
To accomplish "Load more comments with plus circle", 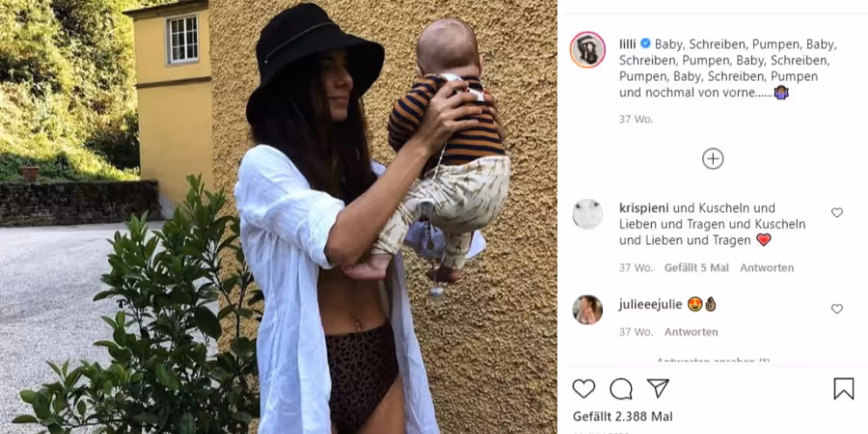I will pos(713,159).
